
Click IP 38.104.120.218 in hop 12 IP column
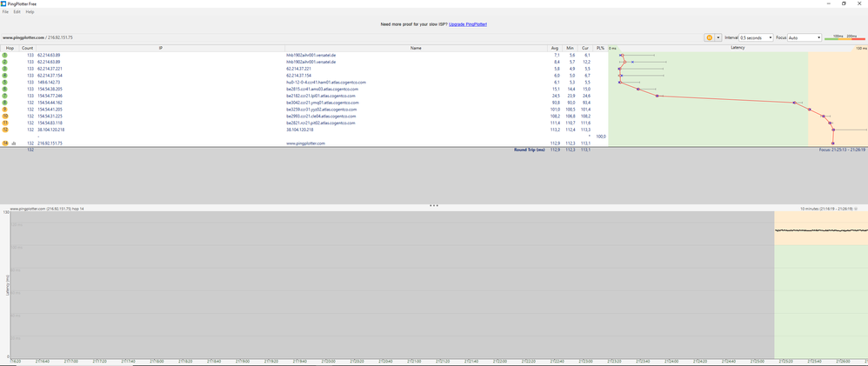click(51, 130)
